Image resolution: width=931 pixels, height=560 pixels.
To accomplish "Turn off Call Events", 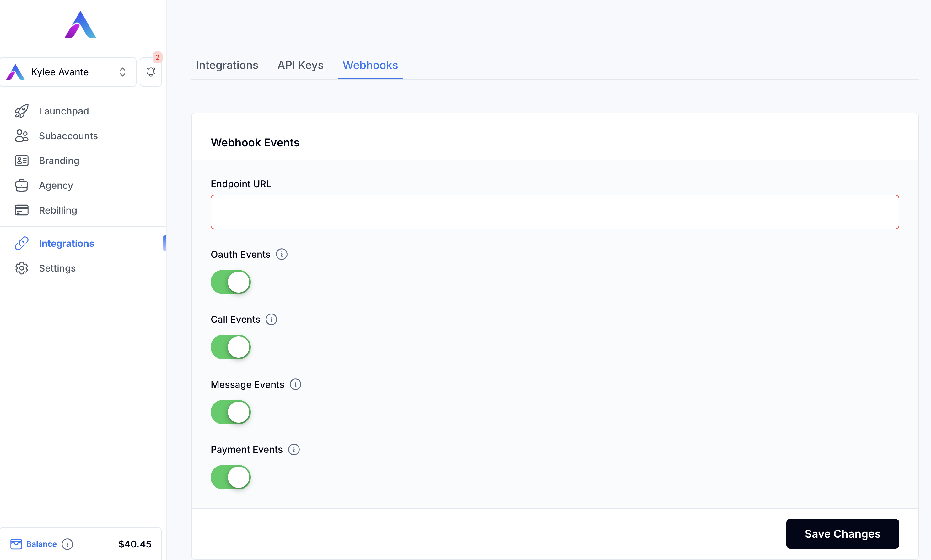I will point(230,347).
